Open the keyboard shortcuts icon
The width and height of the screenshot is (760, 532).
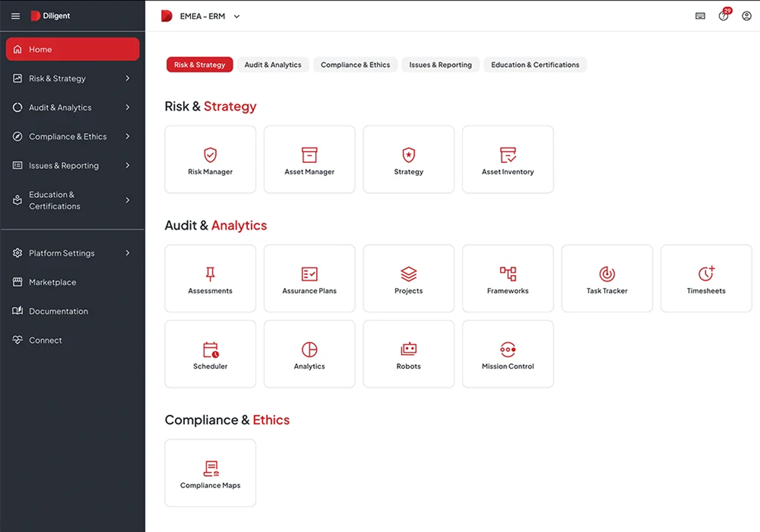700,16
